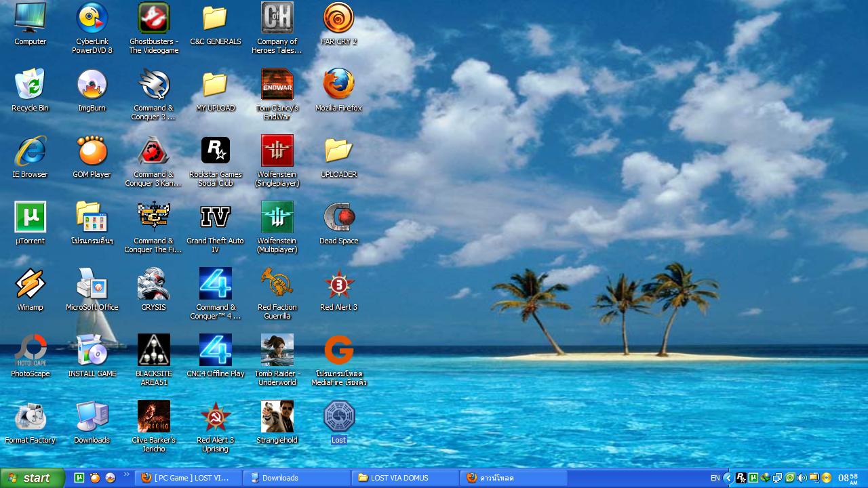Screen dimensions: 868x488
Task: Launch µTorrent from Quick Launch
Action: (79, 478)
